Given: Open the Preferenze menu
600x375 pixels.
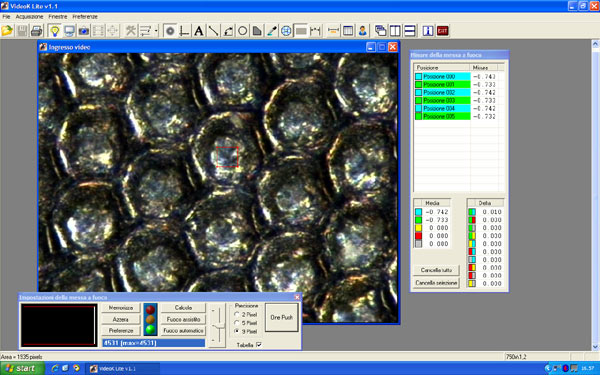Looking at the screenshot, I should click(x=85, y=17).
